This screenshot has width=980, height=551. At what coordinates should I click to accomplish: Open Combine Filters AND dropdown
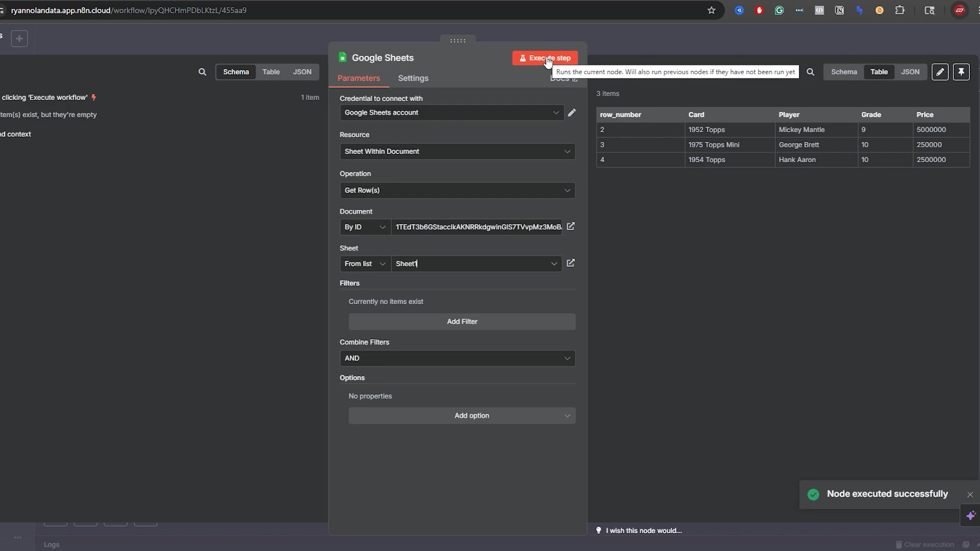457,358
